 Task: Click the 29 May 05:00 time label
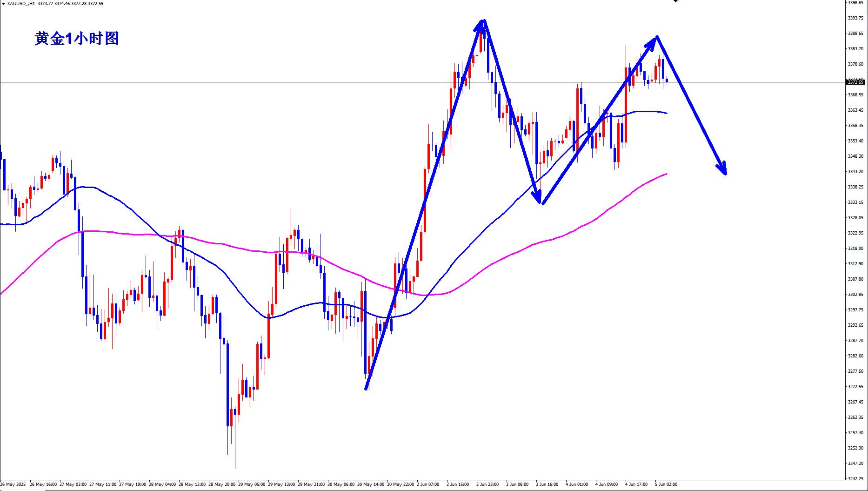pyautogui.click(x=252, y=484)
